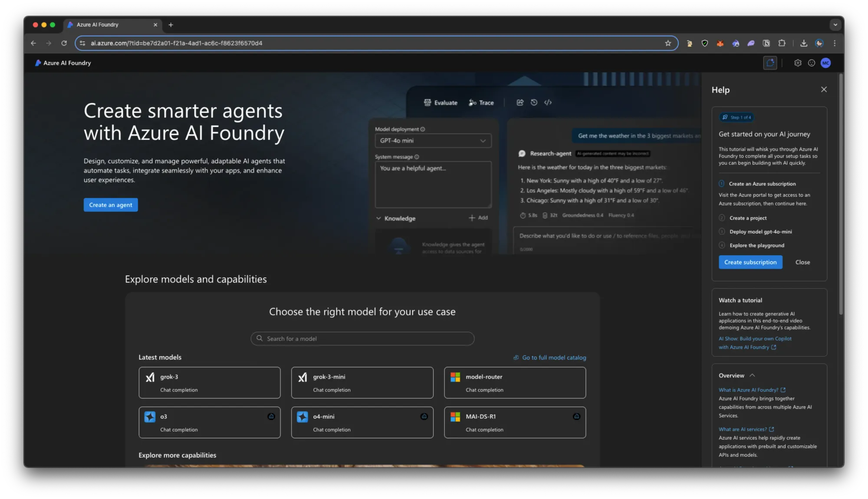Open the browser extensions puzzle icon
This screenshot has height=499, width=868.
click(x=782, y=43)
